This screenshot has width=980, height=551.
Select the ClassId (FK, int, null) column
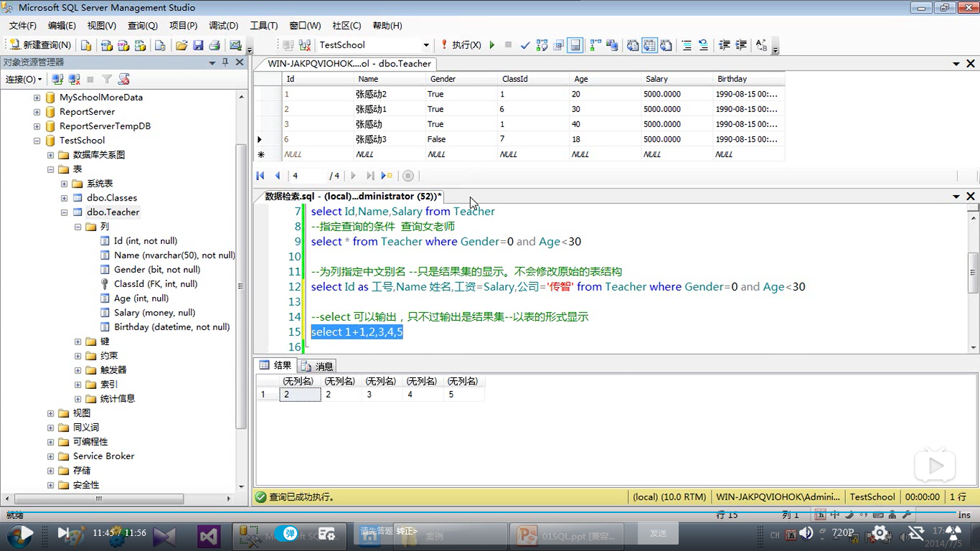(x=156, y=284)
